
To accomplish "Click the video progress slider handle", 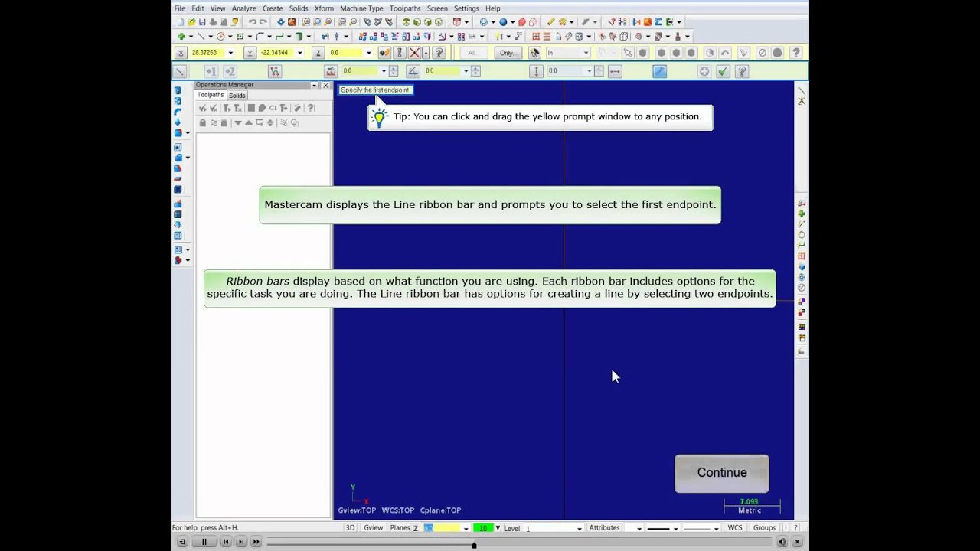I will click(474, 545).
